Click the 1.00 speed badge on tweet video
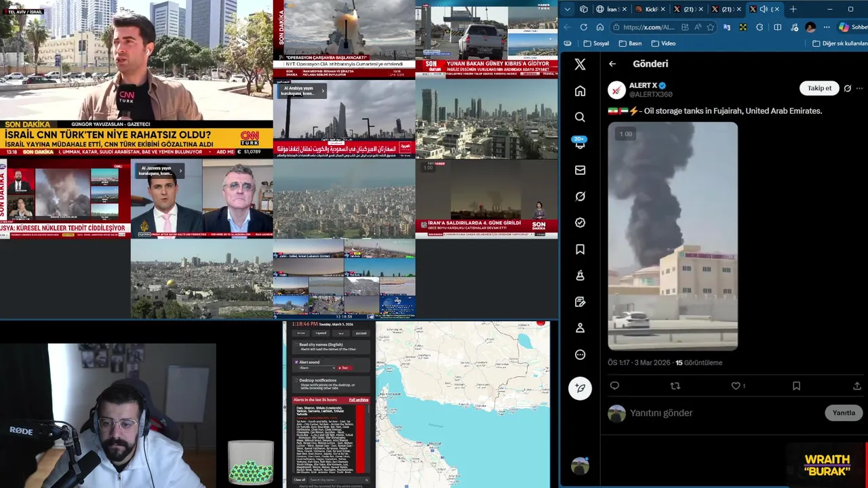Image resolution: width=868 pixels, height=488 pixels. [x=625, y=134]
